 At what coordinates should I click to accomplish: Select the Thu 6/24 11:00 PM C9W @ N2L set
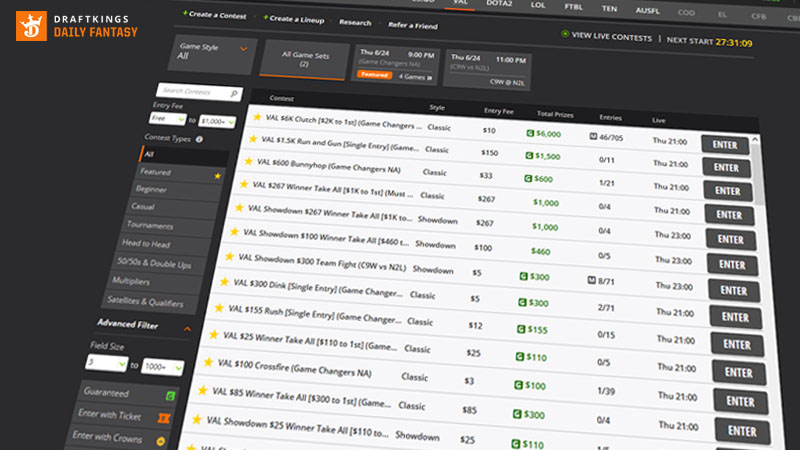point(487,70)
